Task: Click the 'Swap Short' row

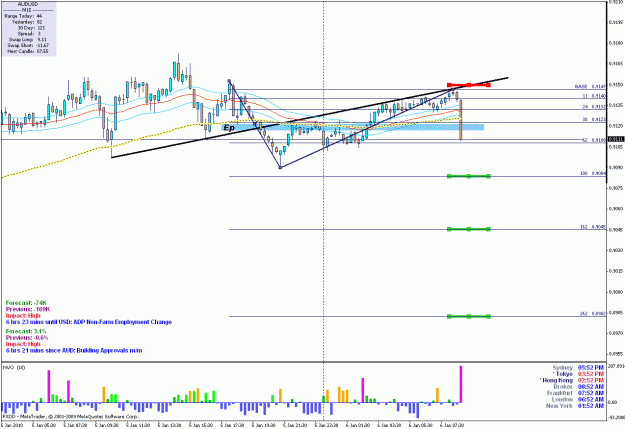Action: click(28, 45)
